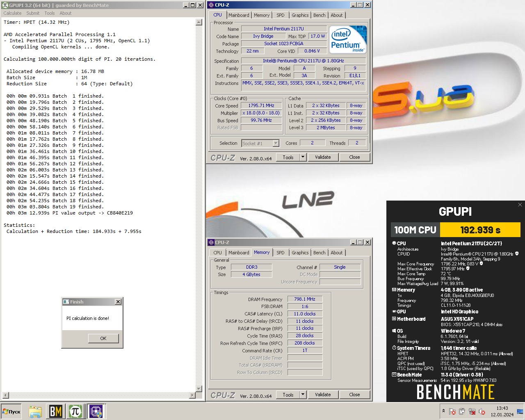Open the Submit menu in GPUPI
The image size is (525, 420).
coord(33,13)
